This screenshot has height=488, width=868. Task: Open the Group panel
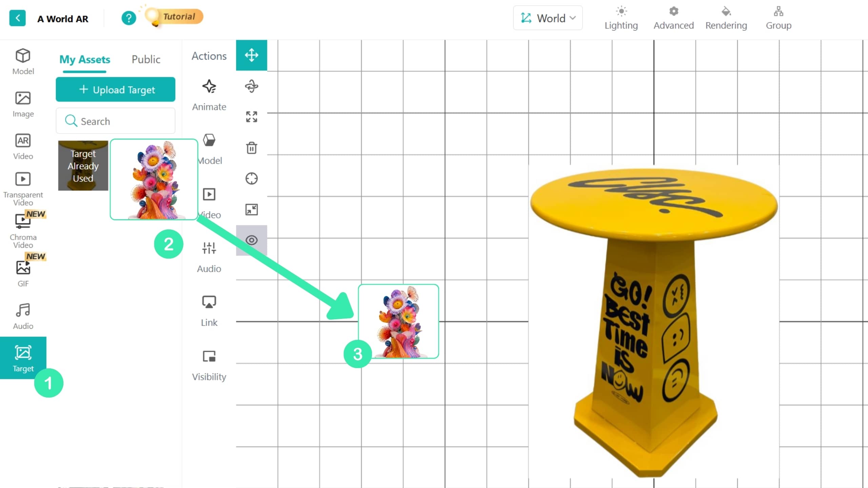pyautogui.click(x=778, y=18)
